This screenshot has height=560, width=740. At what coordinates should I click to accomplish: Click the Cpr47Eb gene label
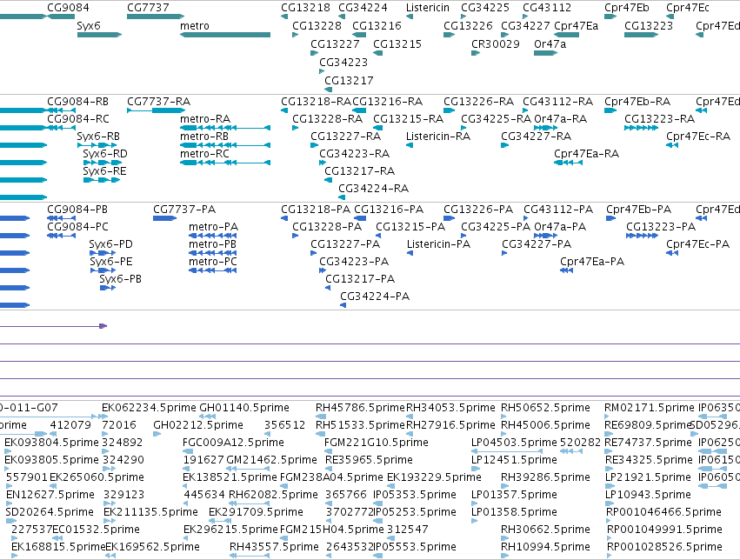click(627, 8)
